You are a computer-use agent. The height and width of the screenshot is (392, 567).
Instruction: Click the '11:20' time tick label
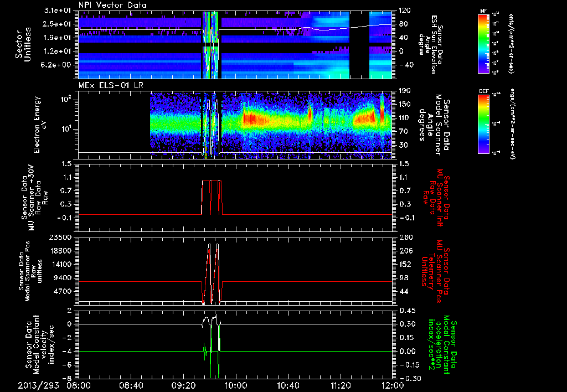[340, 385]
